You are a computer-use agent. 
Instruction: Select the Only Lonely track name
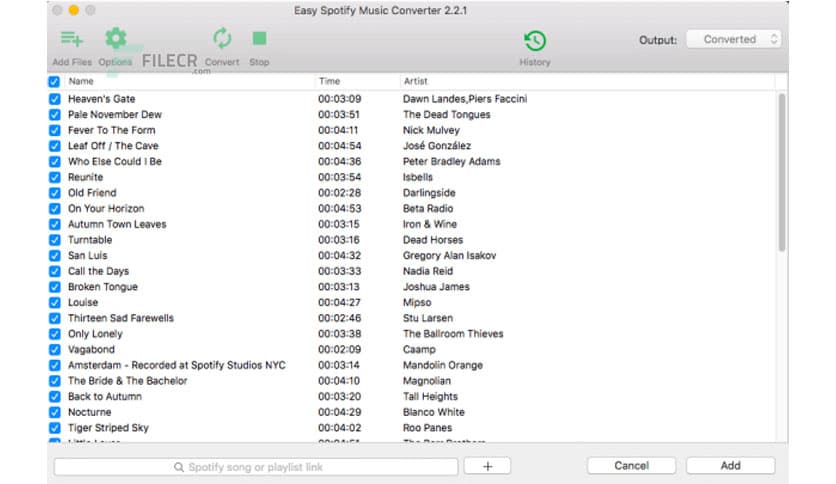coord(95,334)
